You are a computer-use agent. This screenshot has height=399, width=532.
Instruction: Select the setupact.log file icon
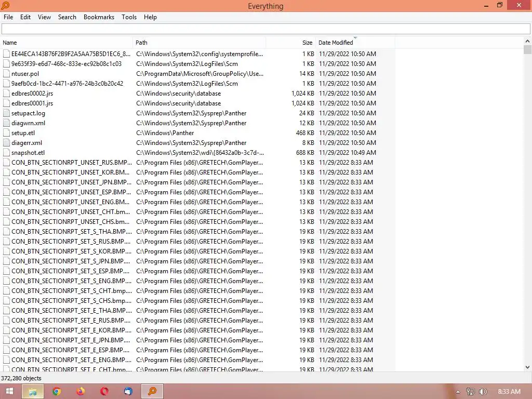coord(6,113)
